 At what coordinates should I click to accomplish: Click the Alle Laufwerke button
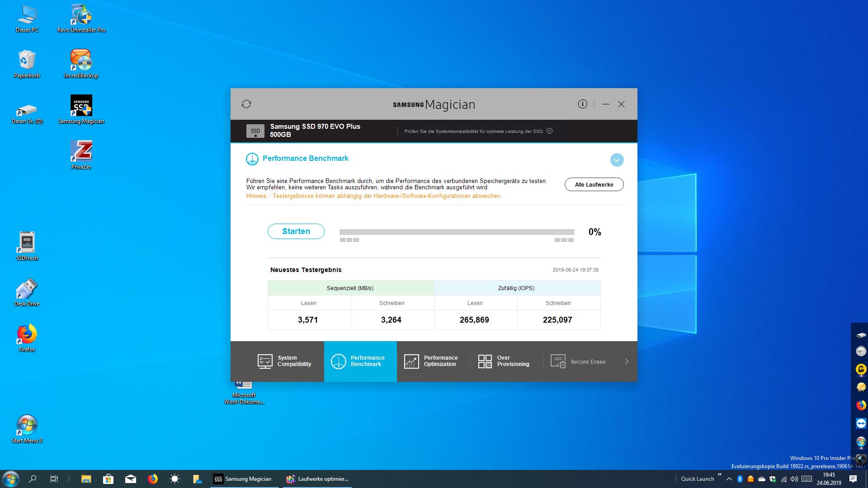coord(594,184)
